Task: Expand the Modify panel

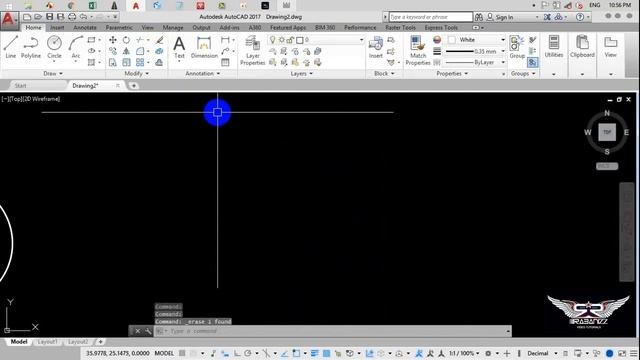Action: pyautogui.click(x=136, y=73)
